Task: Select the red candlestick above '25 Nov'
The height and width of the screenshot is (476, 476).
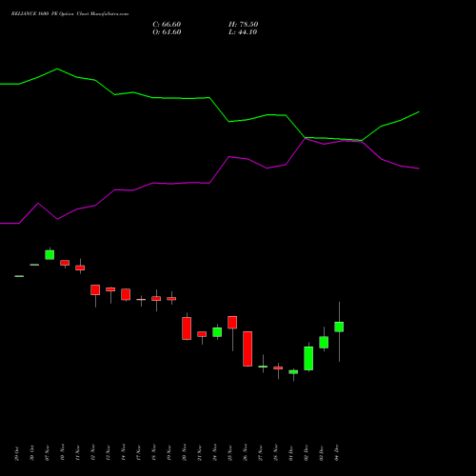Action: tap(232, 323)
